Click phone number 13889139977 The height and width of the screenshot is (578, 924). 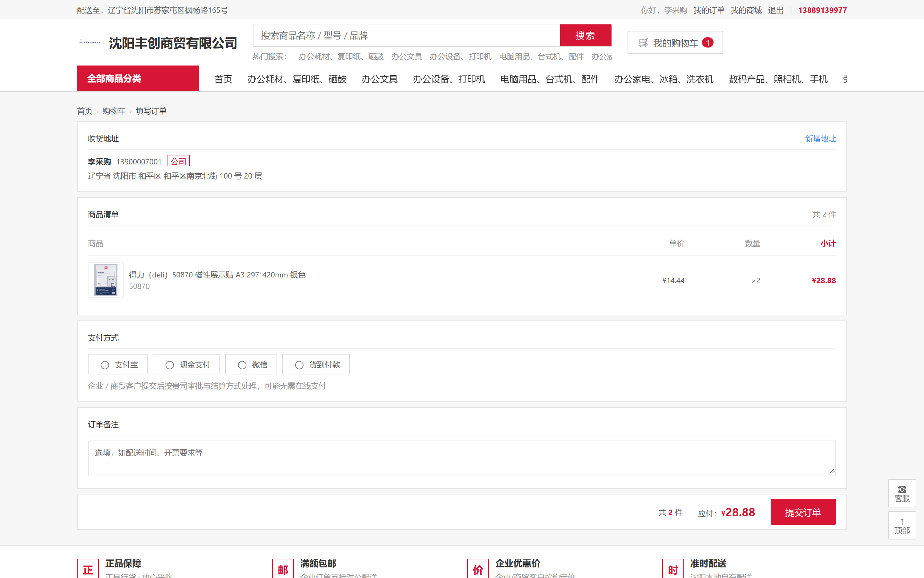(x=822, y=10)
